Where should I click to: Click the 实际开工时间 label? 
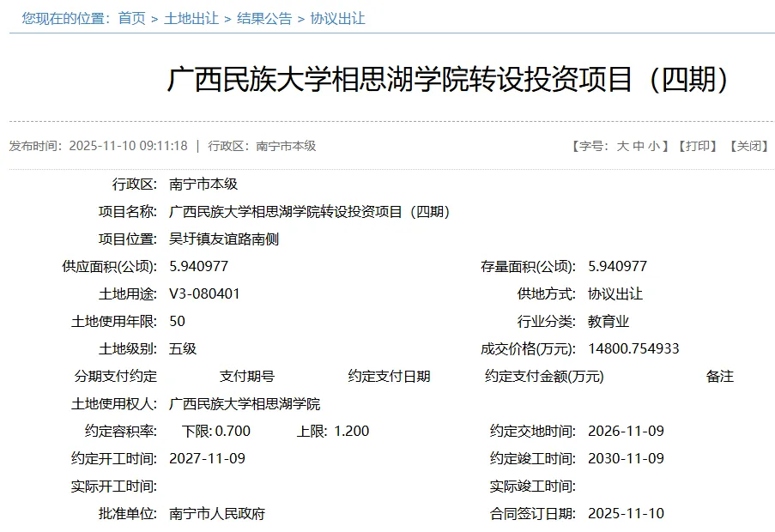(x=113, y=487)
